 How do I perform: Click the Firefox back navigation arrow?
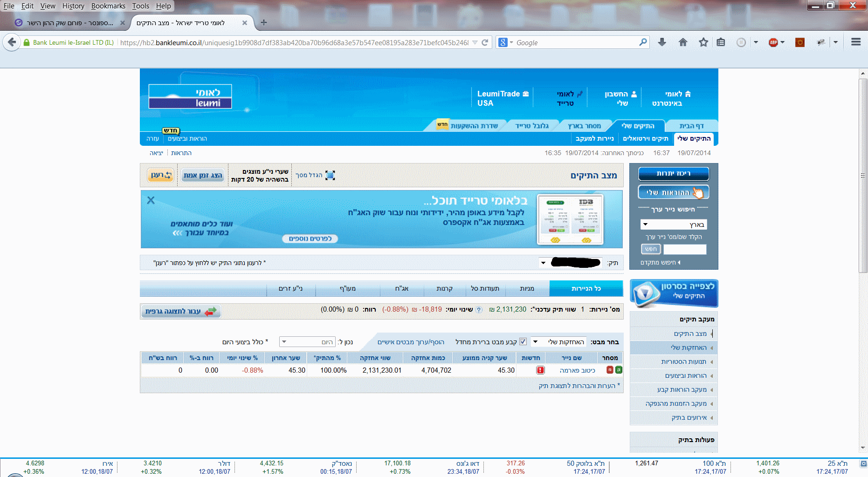(12, 42)
